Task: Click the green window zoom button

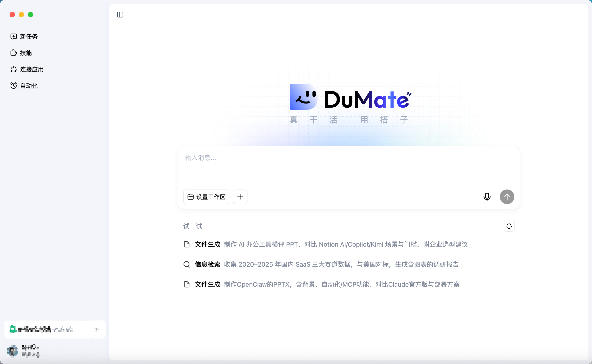Action: [31, 15]
